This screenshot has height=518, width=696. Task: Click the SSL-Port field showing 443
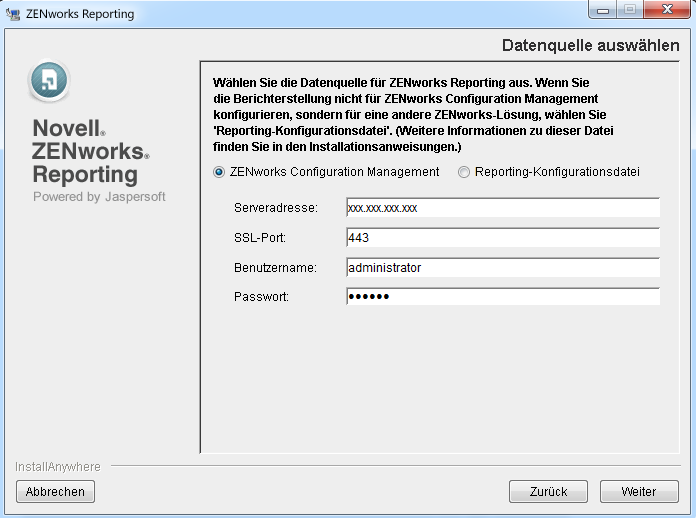(x=503, y=237)
